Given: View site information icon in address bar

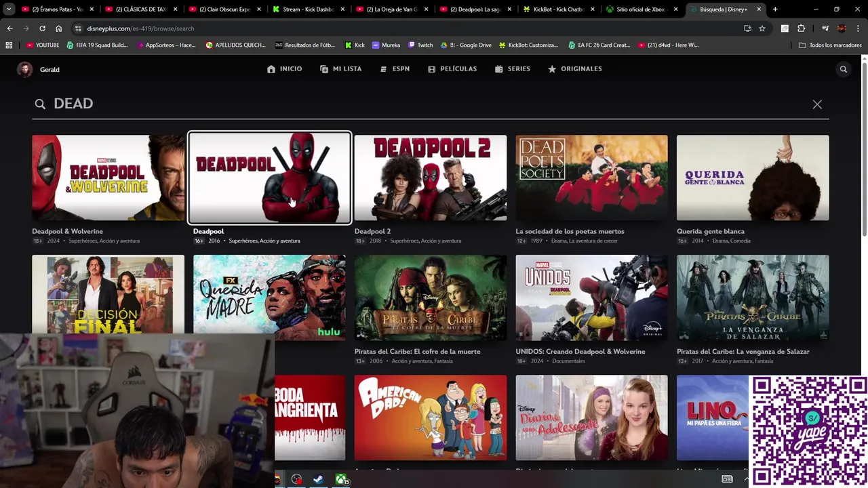Looking at the screenshot, I should tap(78, 28).
